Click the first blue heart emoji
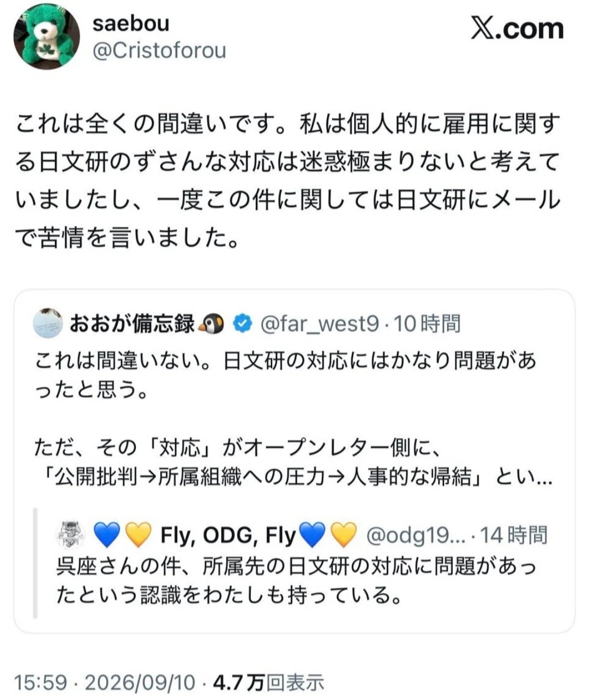The image size is (589, 700). coord(107,535)
